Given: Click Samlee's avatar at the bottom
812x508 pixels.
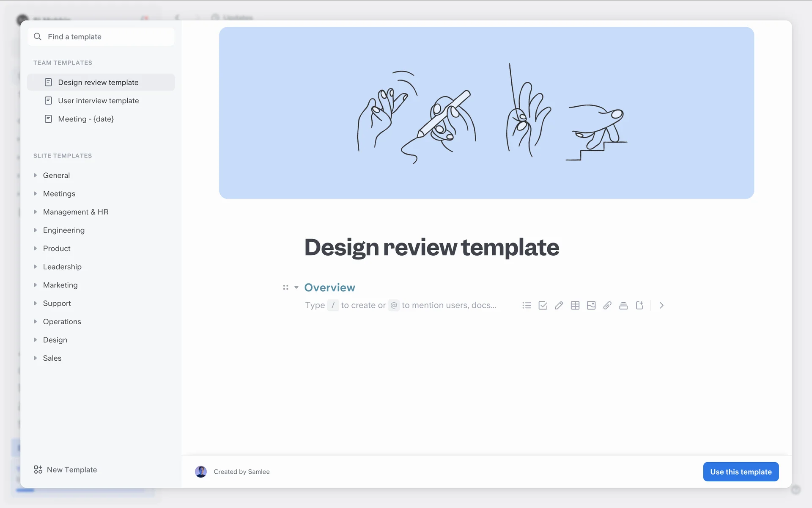Looking at the screenshot, I should coord(201,472).
